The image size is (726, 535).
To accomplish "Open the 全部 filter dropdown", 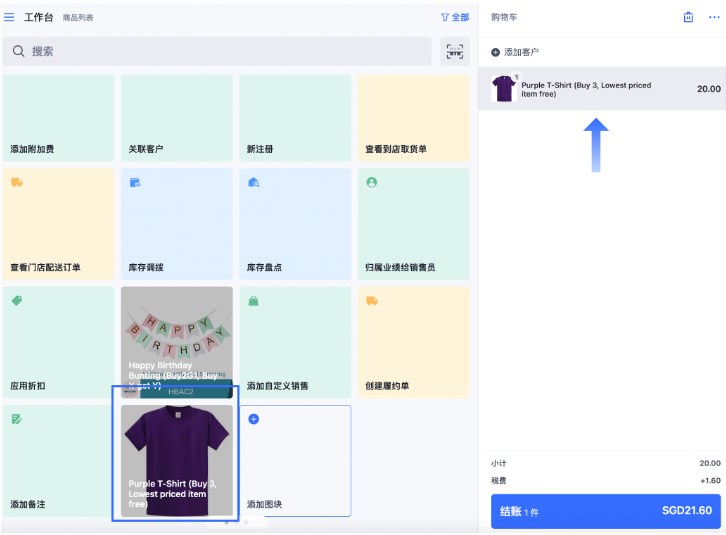I will [454, 17].
